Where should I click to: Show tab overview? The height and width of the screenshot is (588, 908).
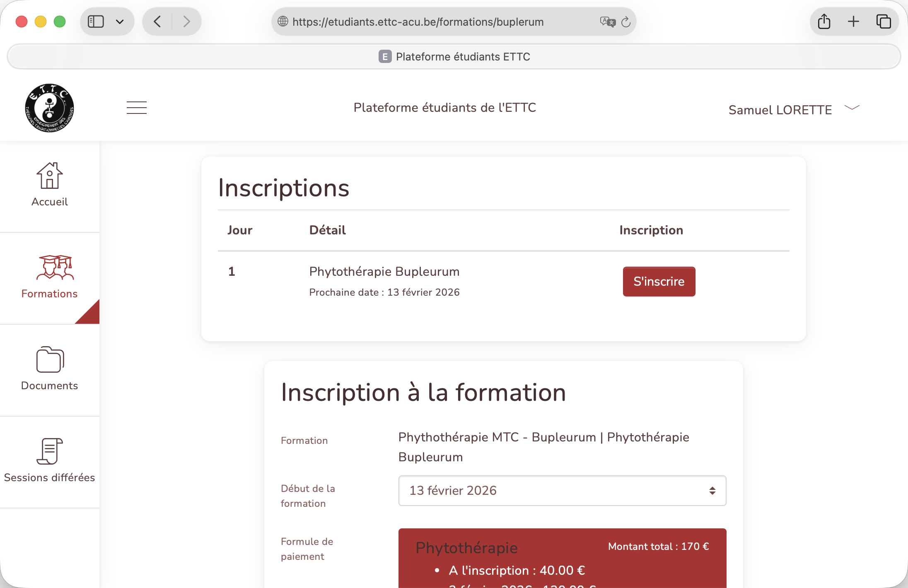[x=883, y=22]
